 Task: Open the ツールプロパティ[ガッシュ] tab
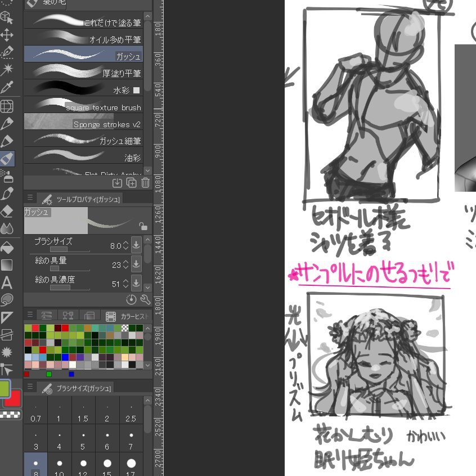[80, 199]
